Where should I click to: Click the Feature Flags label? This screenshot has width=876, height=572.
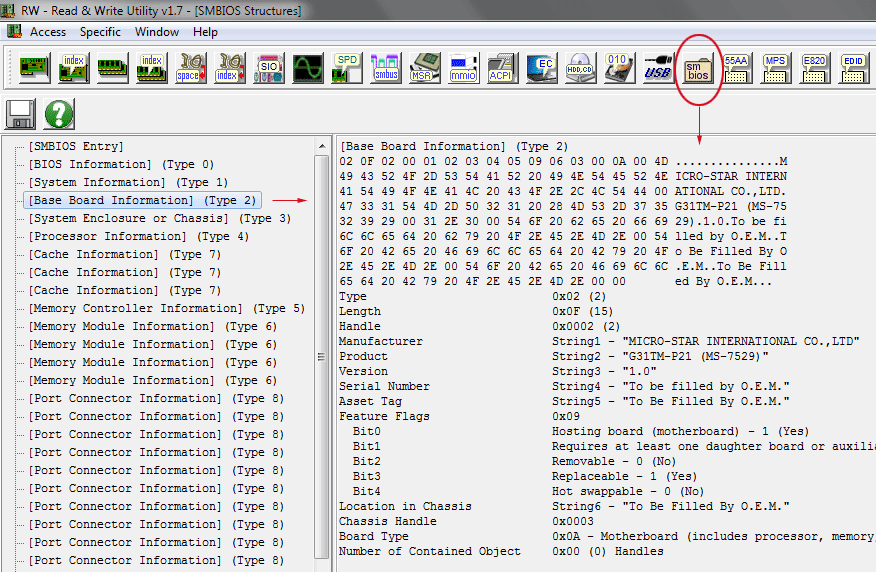point(384,417)
